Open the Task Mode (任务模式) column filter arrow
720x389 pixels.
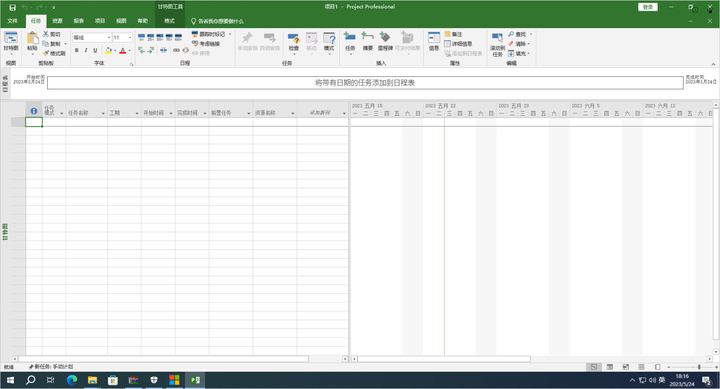62,113
